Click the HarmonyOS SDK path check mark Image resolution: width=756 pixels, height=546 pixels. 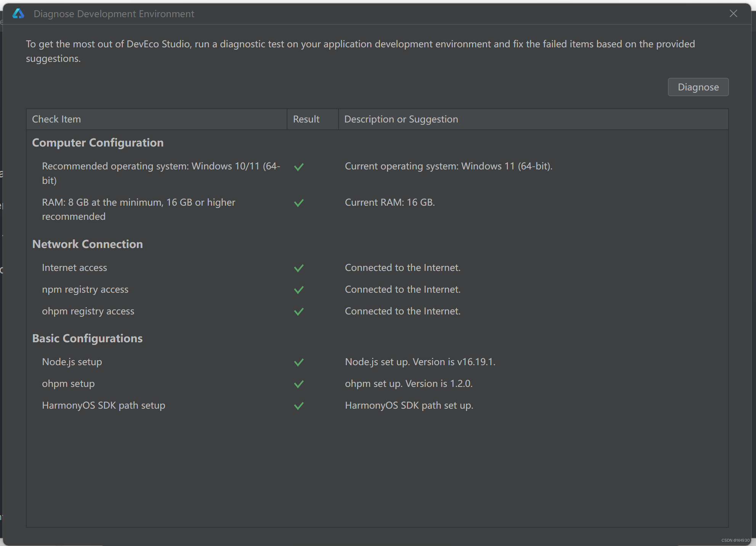tap(299, 406)
